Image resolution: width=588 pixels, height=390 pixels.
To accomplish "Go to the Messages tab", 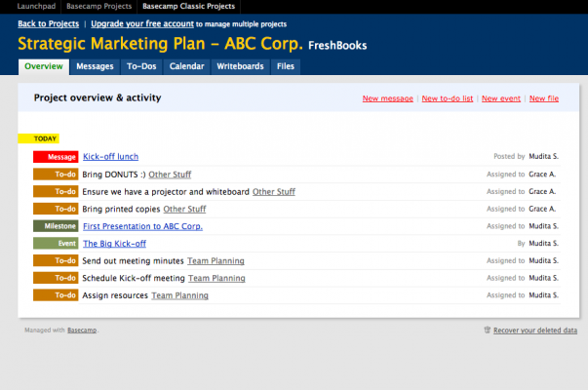I will tap(95, 66).
